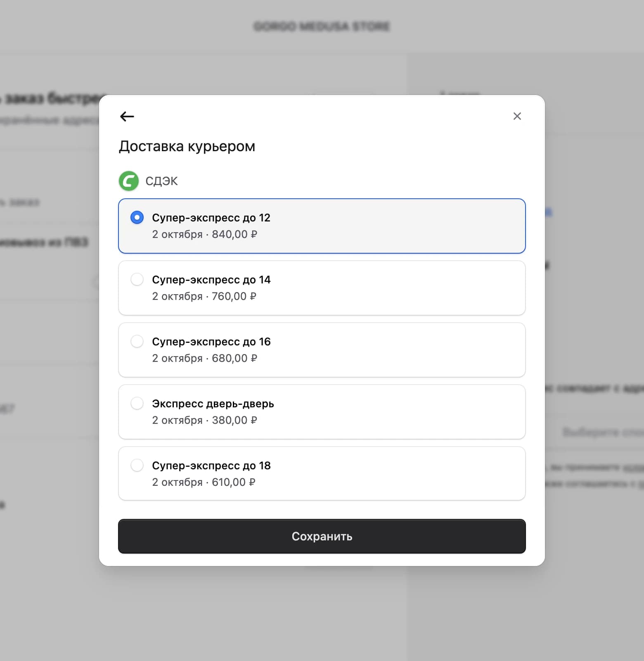Screen dimensions: 644x661
Task: Select radio for Супер-экспресс до 18
Action: [137, 465]
